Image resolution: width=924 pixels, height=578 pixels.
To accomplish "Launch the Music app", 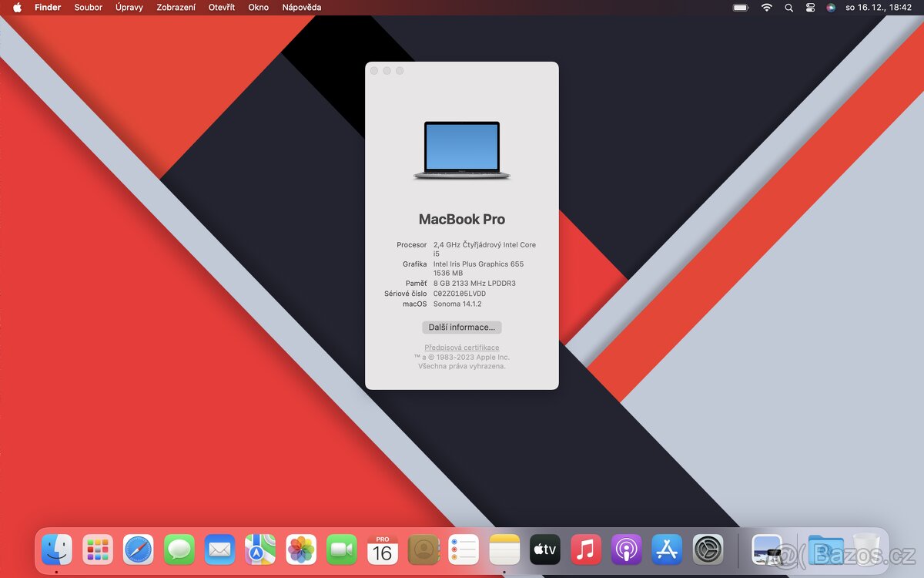I will coord(585,549).
